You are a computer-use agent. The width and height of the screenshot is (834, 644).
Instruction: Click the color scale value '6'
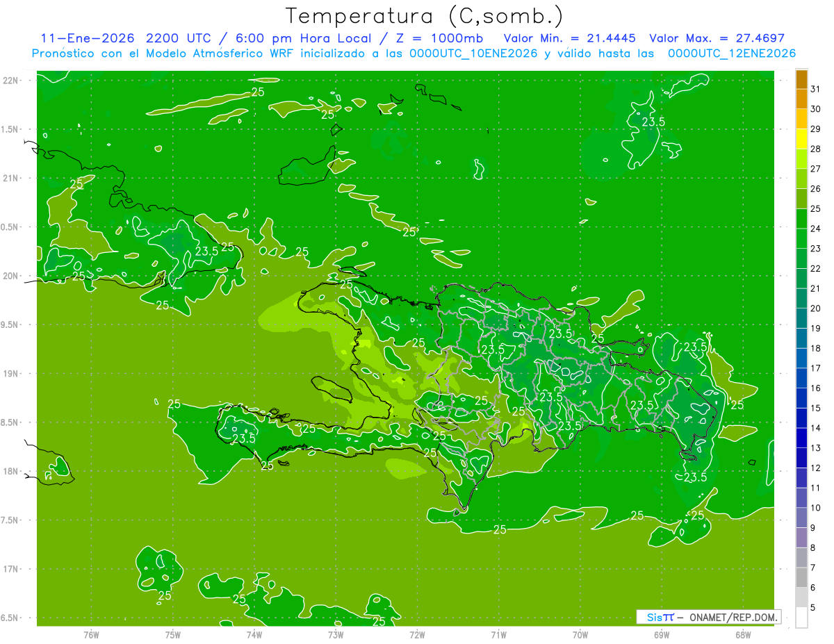coord(813,588)
